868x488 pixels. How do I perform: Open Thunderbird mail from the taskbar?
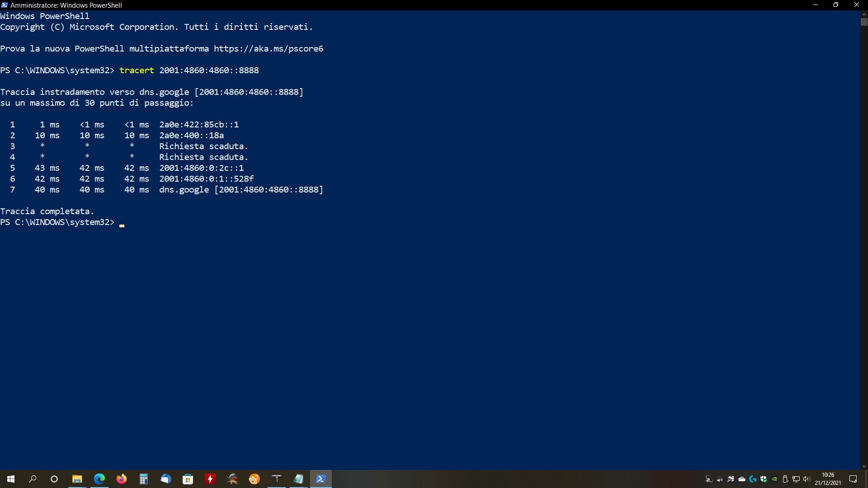coord(165,479)
